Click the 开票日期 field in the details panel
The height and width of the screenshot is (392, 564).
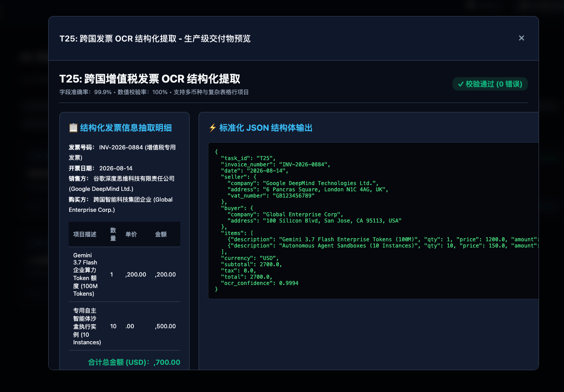pos(100,168)
